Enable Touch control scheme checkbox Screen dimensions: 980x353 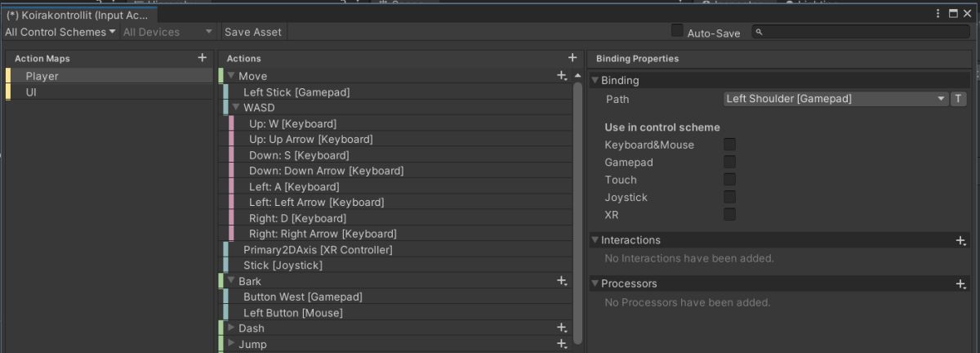pyautogui.click(x=729, y=179)
